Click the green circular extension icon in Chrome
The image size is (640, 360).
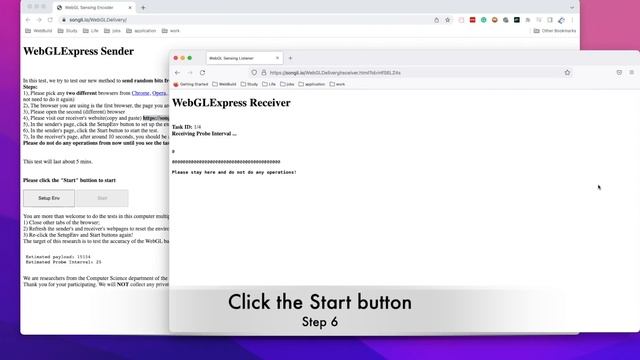[483, 20]
